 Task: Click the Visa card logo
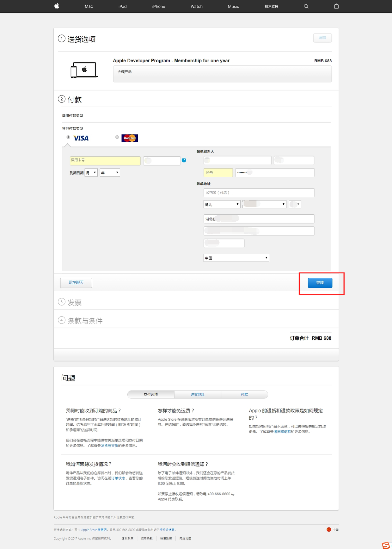(81, 138)
